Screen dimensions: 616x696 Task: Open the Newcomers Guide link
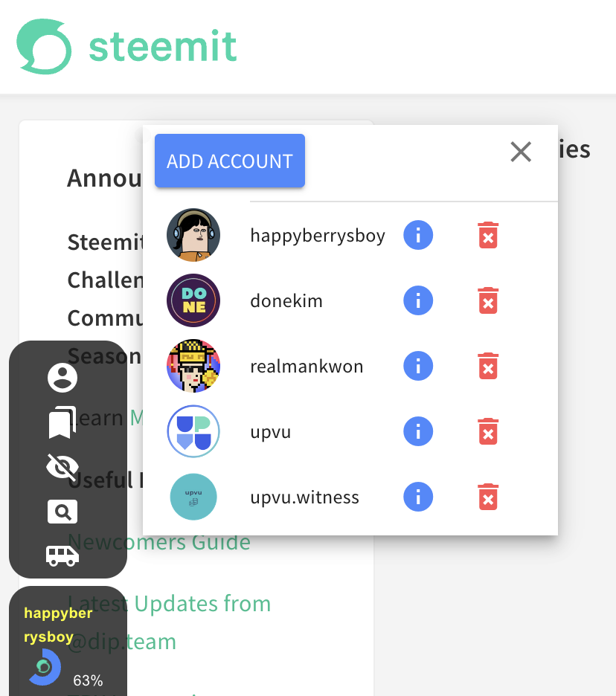pyautogui.click(x=159, y=542)
